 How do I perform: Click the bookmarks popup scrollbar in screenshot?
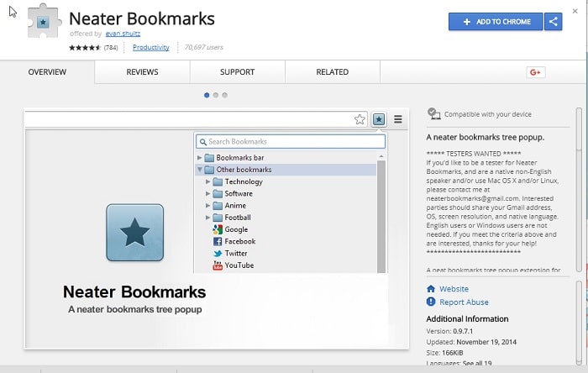click(x=381, y=217)
